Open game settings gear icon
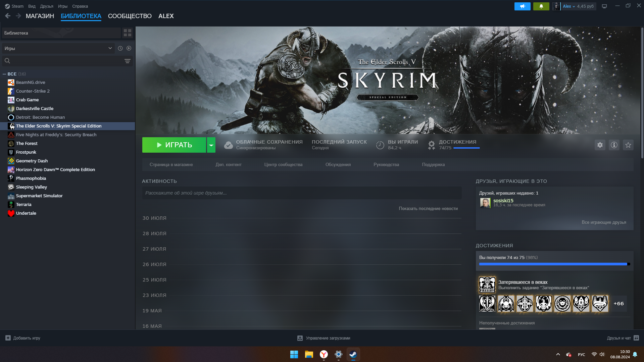 600,145
